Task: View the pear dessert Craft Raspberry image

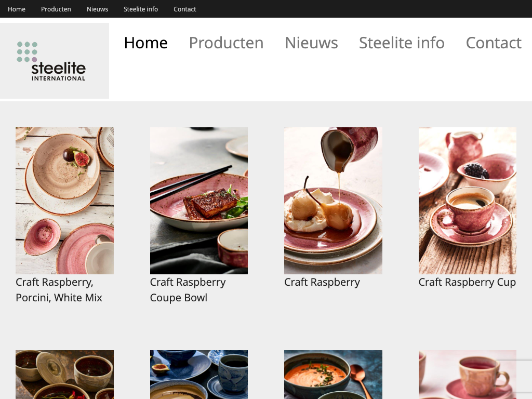Action: (x=333, y=201)
